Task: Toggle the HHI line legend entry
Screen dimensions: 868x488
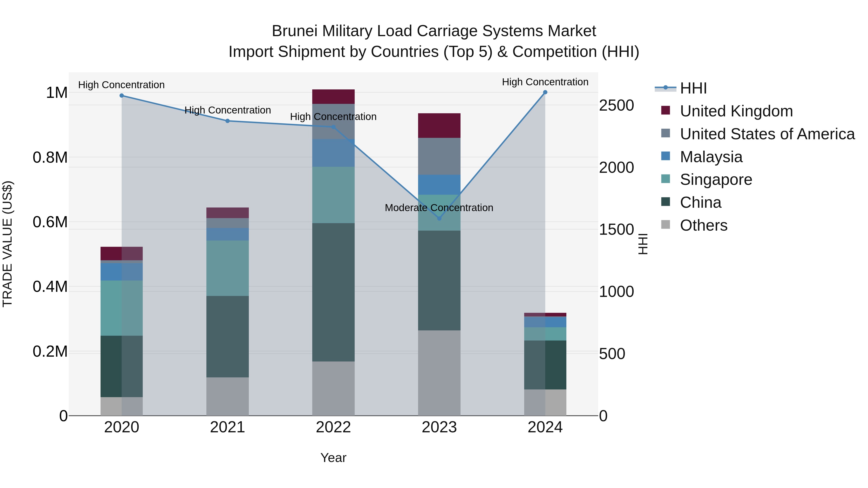Action: 681,88
